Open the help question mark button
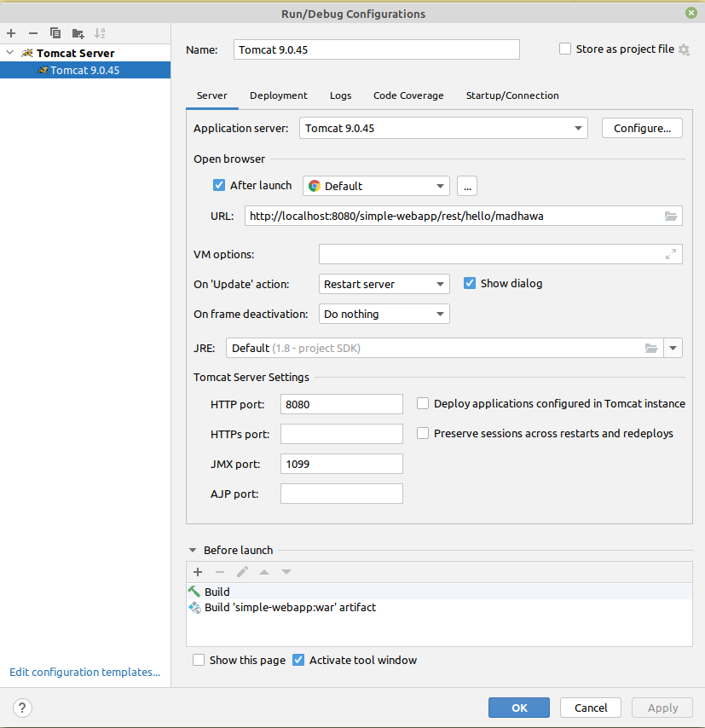The width and height of the screenshot is (705, 728). point(22,708)
